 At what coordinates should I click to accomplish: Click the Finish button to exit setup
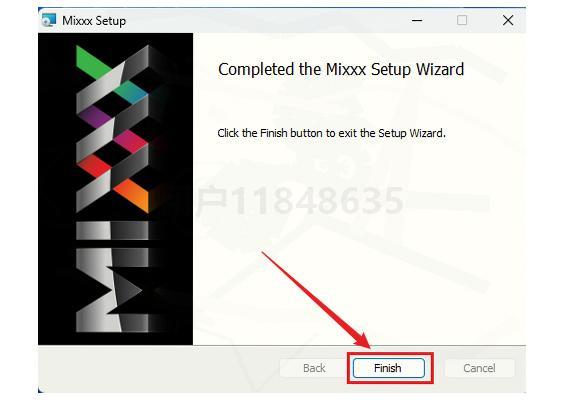(388, 368)
